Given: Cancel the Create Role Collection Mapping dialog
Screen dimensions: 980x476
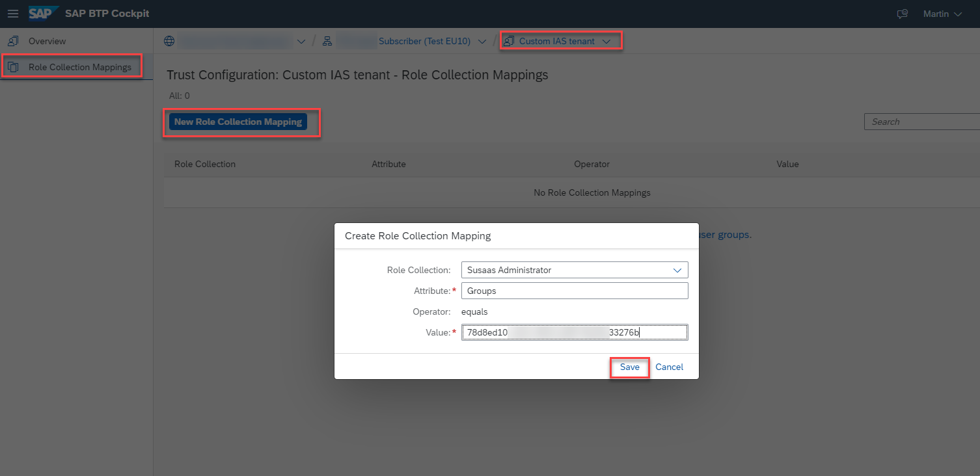Looking at the screenshot, I should tap(669, 367).
